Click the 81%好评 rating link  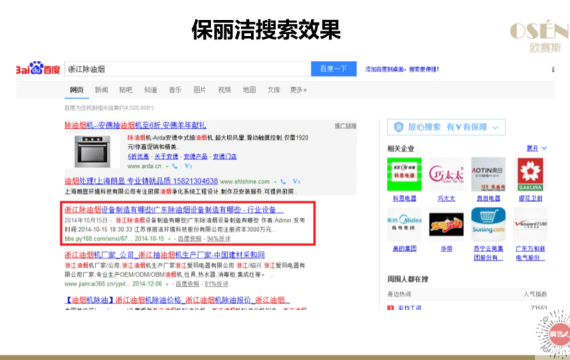pos(216,284)
